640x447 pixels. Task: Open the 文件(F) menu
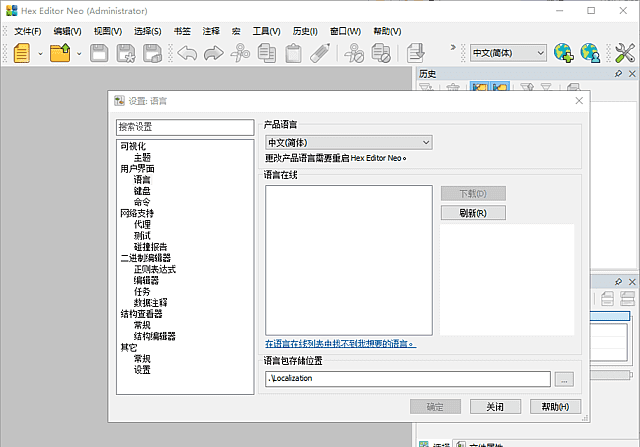(x=28, y=31)
